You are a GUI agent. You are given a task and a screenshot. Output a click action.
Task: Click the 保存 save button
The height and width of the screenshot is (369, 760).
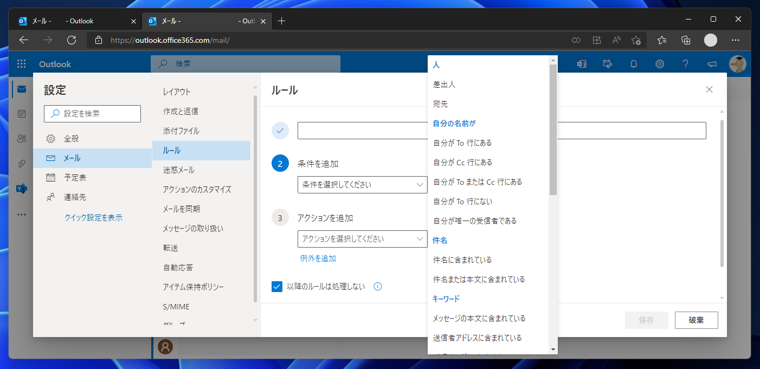pyautogui.click(x=647, y=320)
